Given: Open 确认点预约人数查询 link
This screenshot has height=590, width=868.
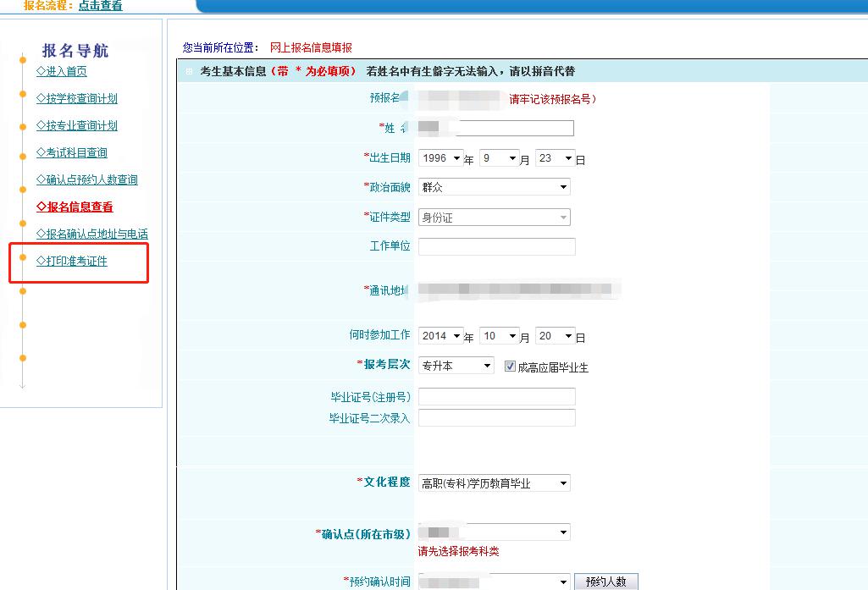Looking at the screenshot, I should [x=87, y=179].
